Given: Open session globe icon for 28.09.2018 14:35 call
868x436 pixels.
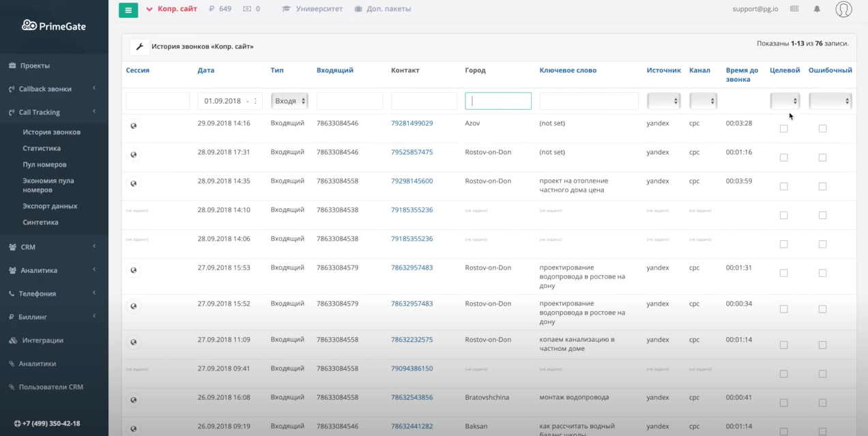Looking at the screenshot, I should [134, 184].
